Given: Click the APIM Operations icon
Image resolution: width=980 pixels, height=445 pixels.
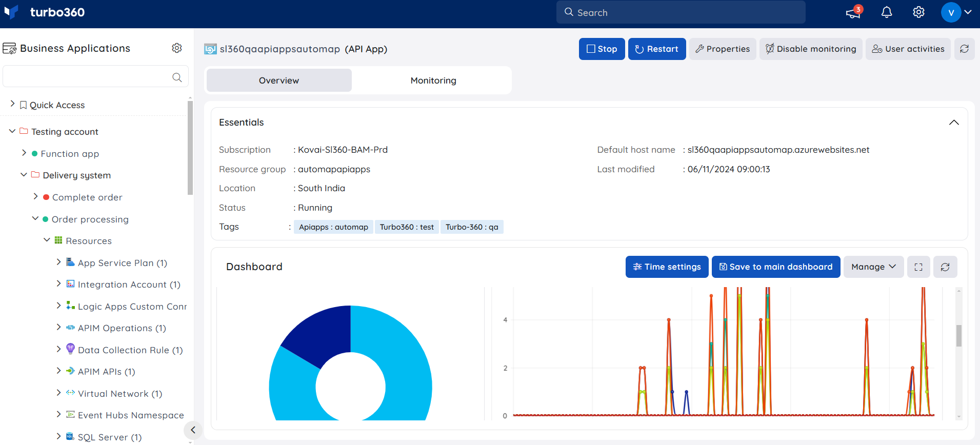Looking at the screenshot, I should (70, 327).
